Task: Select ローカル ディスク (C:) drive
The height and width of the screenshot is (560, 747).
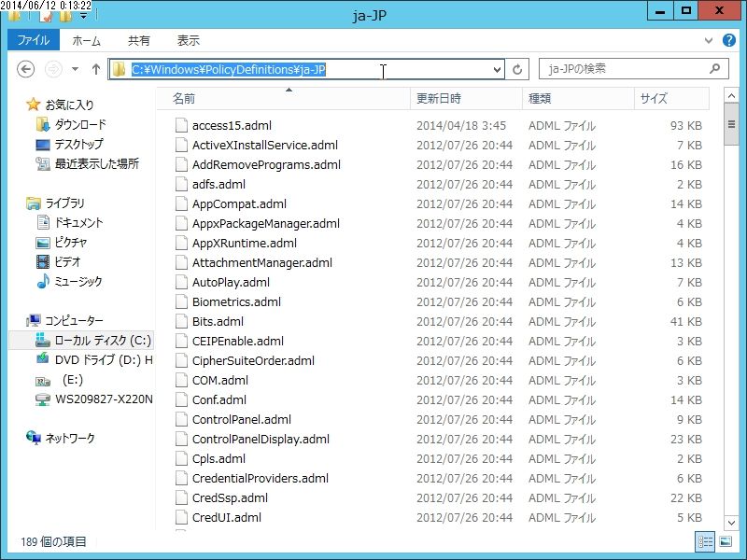Action: pyautogui.click(x=103, y=341)
